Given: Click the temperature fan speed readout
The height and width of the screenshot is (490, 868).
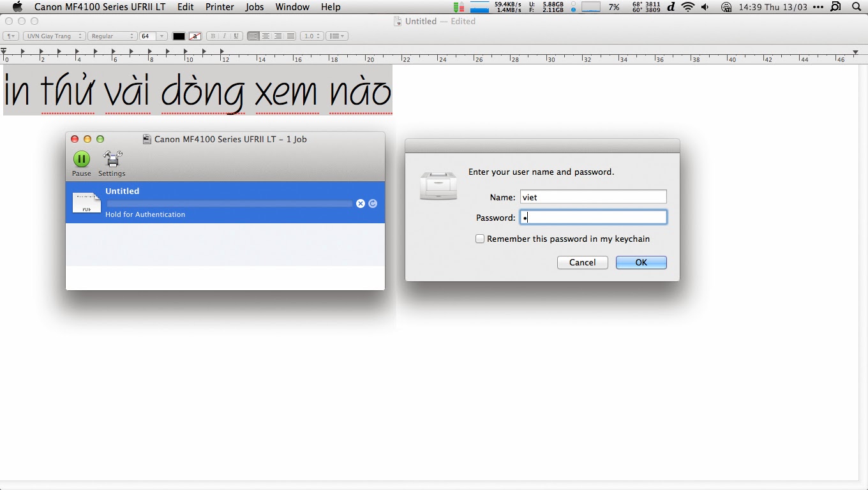Looking at the screenshot, I should point(646,7).
